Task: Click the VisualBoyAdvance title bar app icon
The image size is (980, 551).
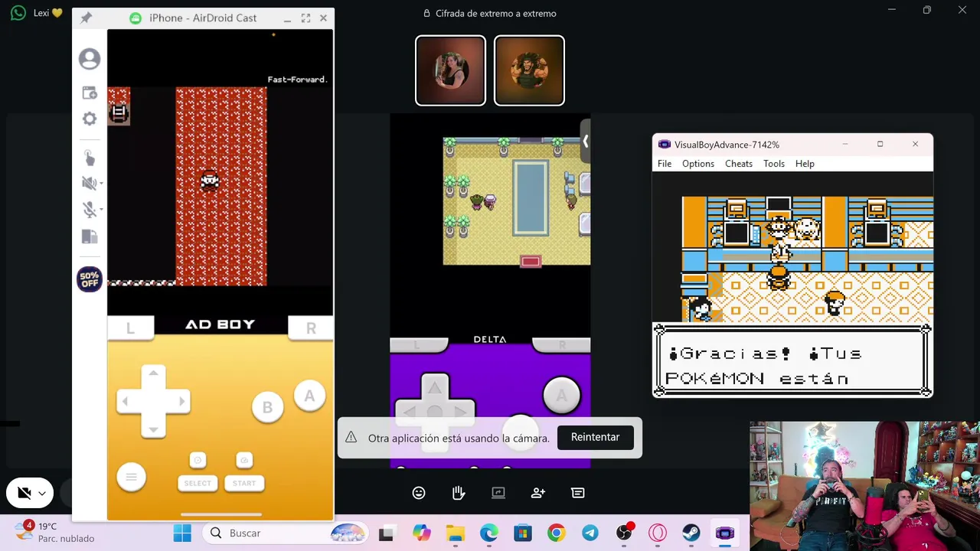Action: coord(664,145)
